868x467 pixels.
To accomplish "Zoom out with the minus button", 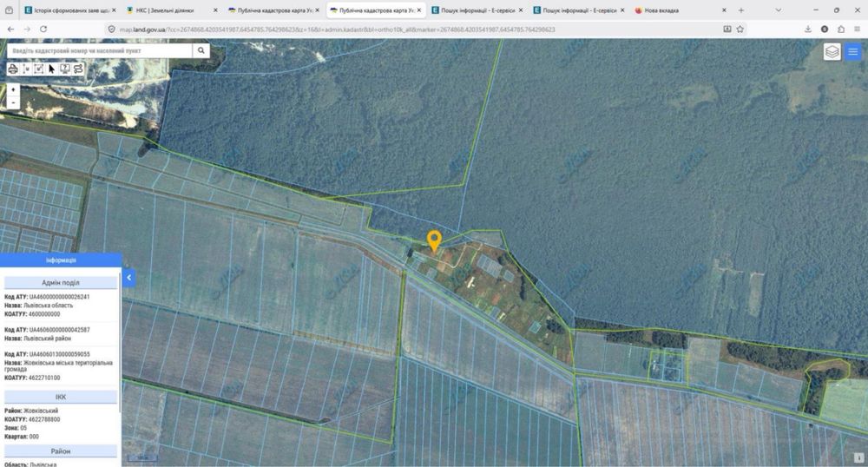I will point(13,102).
